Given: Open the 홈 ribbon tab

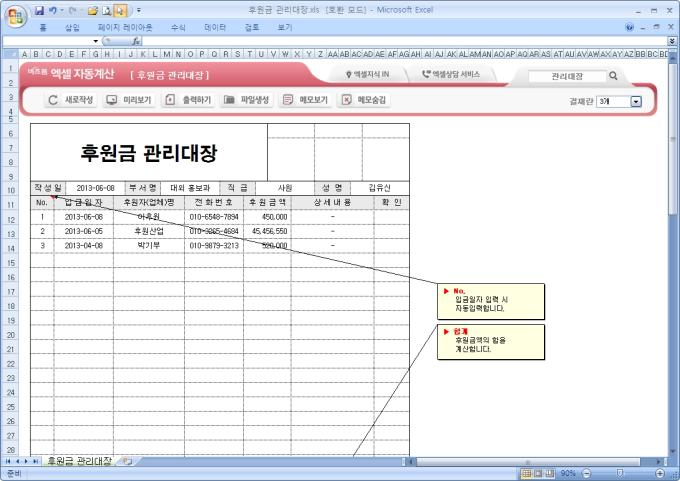Looking at the screenshot, I should click(x=42, y=28).
